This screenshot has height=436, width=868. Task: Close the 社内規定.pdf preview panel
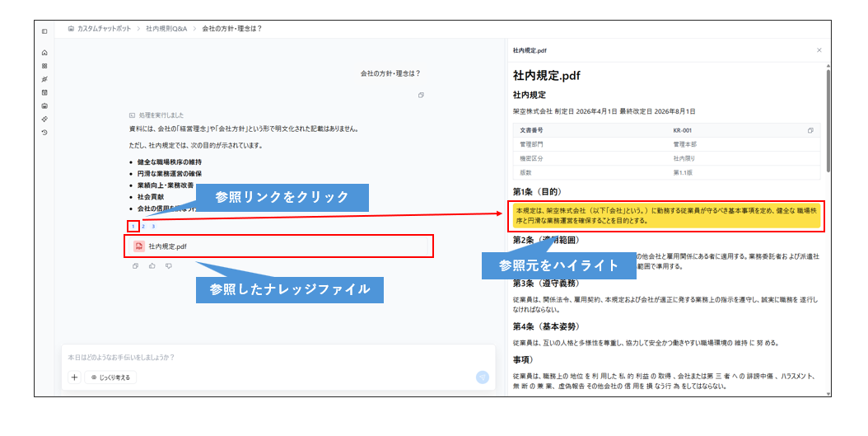point(819,50)
